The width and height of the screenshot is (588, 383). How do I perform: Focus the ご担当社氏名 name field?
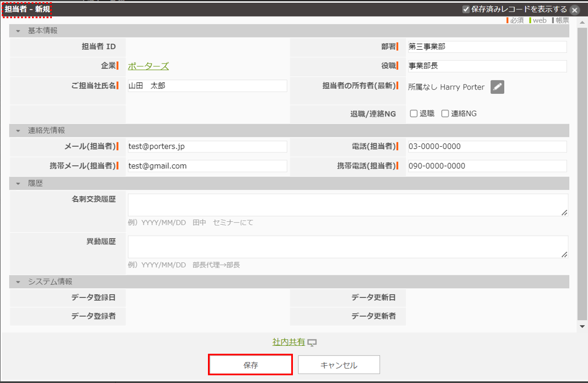point(207,86)
